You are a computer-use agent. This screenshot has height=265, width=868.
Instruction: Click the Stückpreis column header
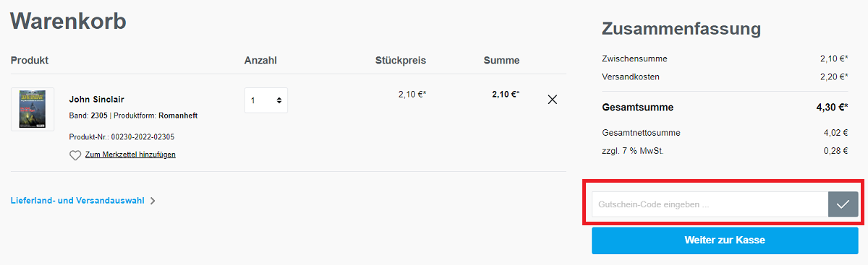coord(401,60)
